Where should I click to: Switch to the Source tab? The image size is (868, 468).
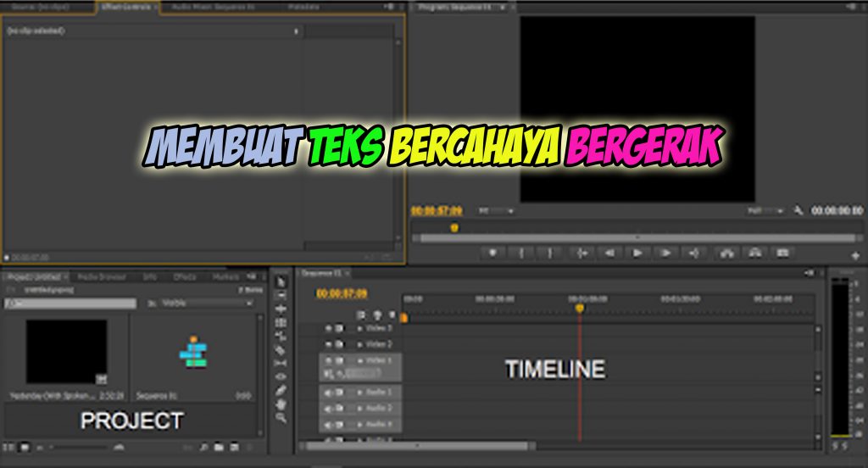(x=39, y=7)
